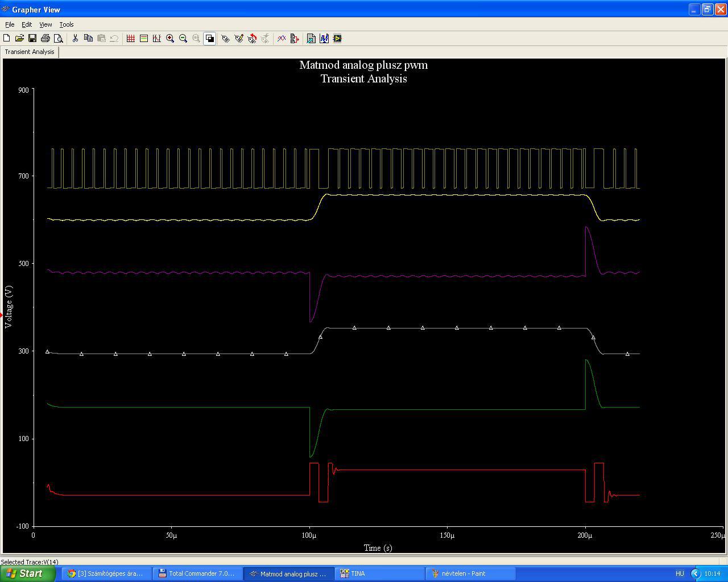Click the LabVIEW export icon
Viewport: 728px width, 582px height.
337,38
